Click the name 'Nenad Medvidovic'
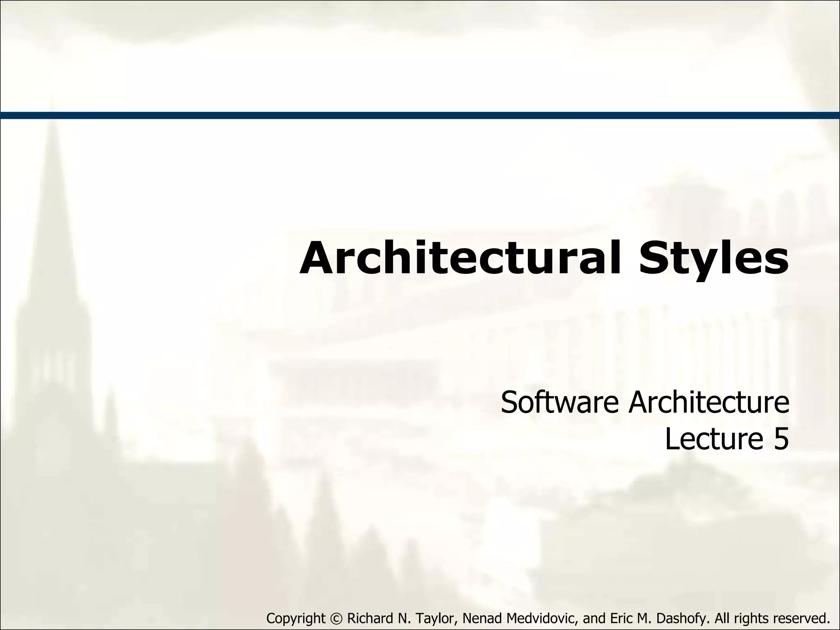 coord(521,618)
